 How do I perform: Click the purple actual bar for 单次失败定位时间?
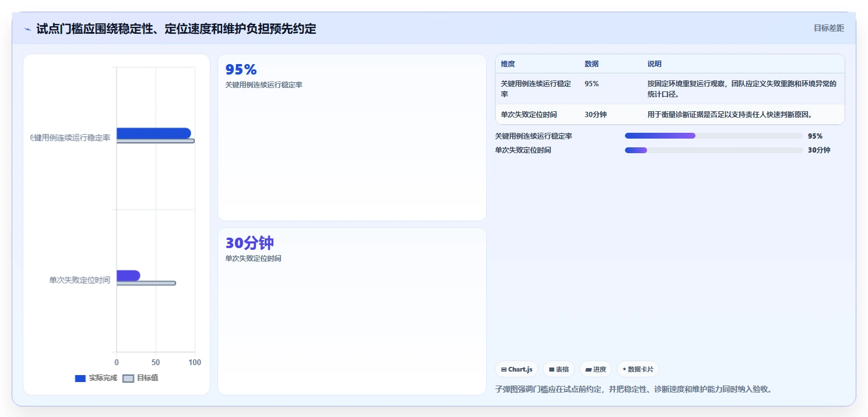(x=128, y=275)
